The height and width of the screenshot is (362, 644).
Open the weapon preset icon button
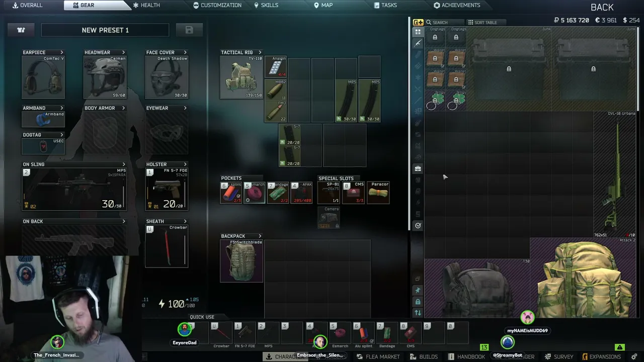click(x=21, y=30)
